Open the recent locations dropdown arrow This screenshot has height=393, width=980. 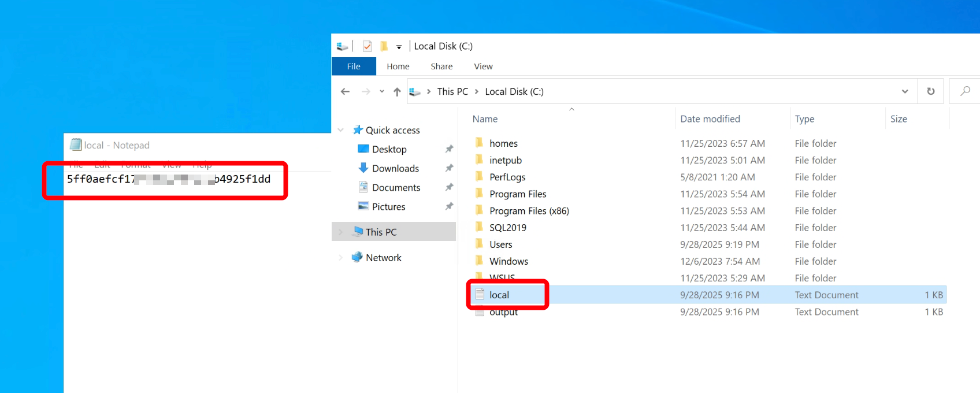tap(381, 91)
